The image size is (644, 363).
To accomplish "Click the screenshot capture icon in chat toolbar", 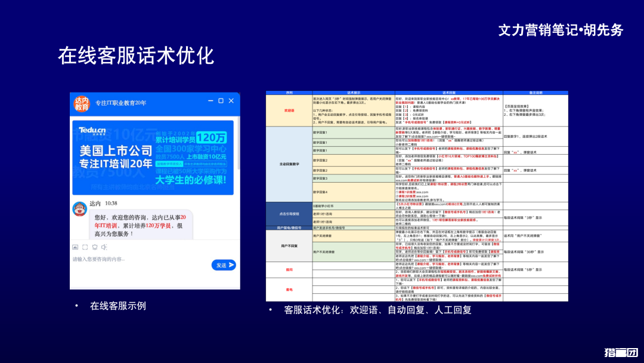I will click(84, 247).
